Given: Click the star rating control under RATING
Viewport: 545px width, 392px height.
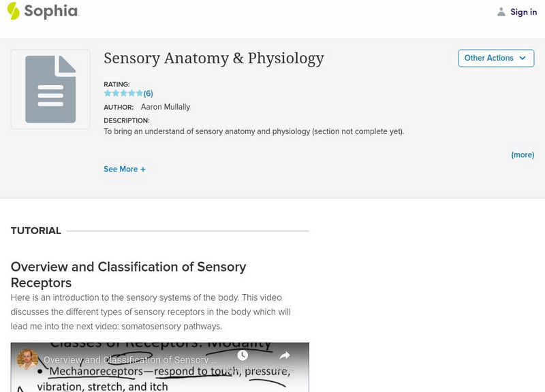Looking at the screenshot, I should click(x=123, y=91).
